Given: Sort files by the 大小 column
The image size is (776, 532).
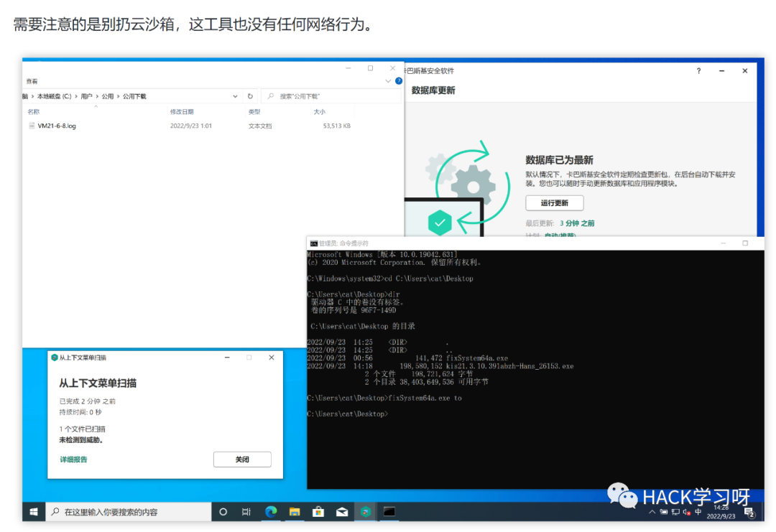Looking at the screenshot, I should coord(319,112).
